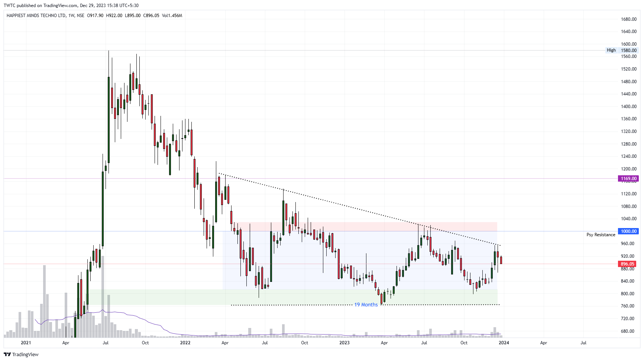Click the 2023 label on time axis
Image resolution: width=644 pixels, height=361 pixels.
click(x=344, y=343)
